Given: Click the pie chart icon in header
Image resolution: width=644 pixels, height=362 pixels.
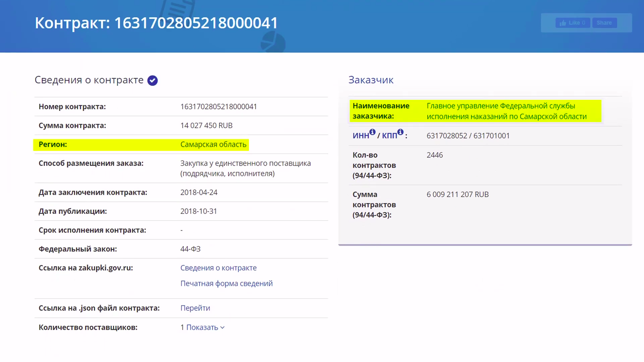Looking at the screenshot, I should click(x=273, y=42).
